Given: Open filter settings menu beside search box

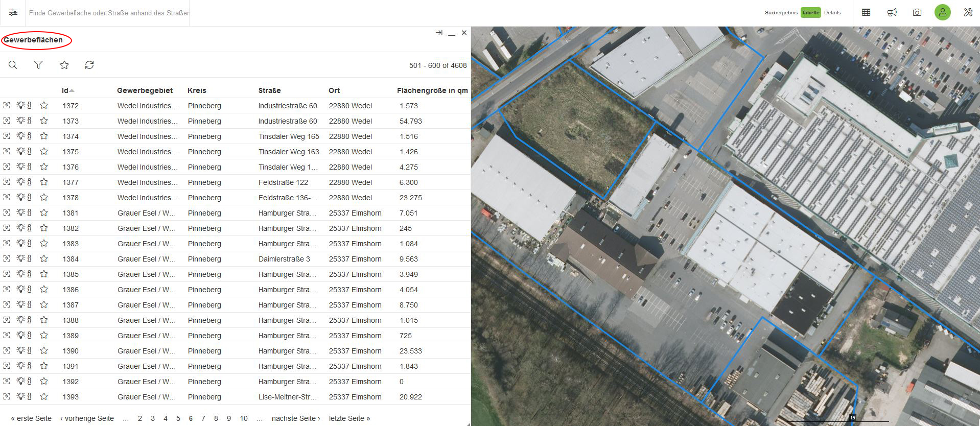Looking at the screenshot, I should click(13, 13).
